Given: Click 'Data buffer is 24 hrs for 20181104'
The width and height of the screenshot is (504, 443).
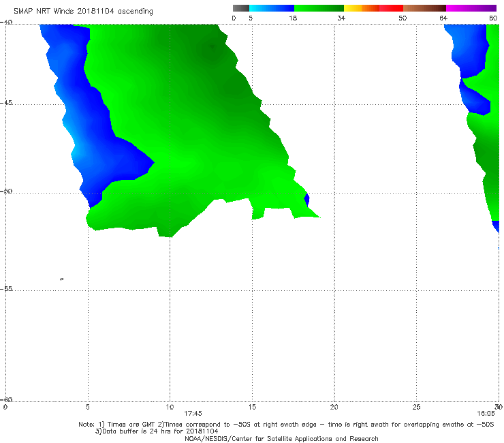Looking at the screenshot, I should point(160,431).
